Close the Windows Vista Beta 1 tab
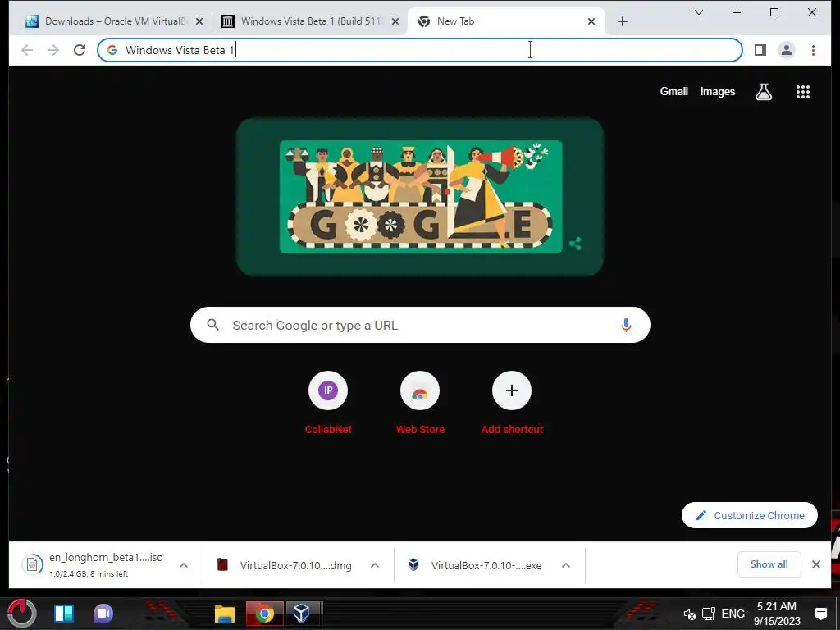840x630 pixels. [x=395, y=21]
